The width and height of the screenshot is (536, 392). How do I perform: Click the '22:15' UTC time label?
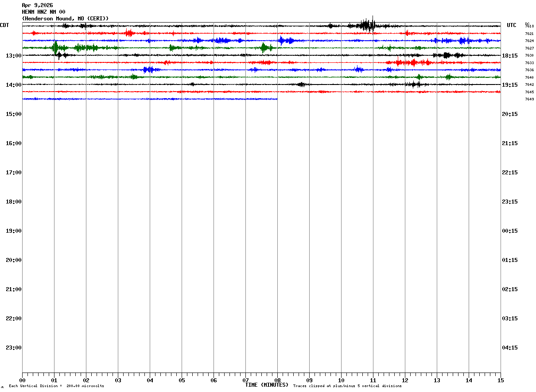[x=510, y=173]
